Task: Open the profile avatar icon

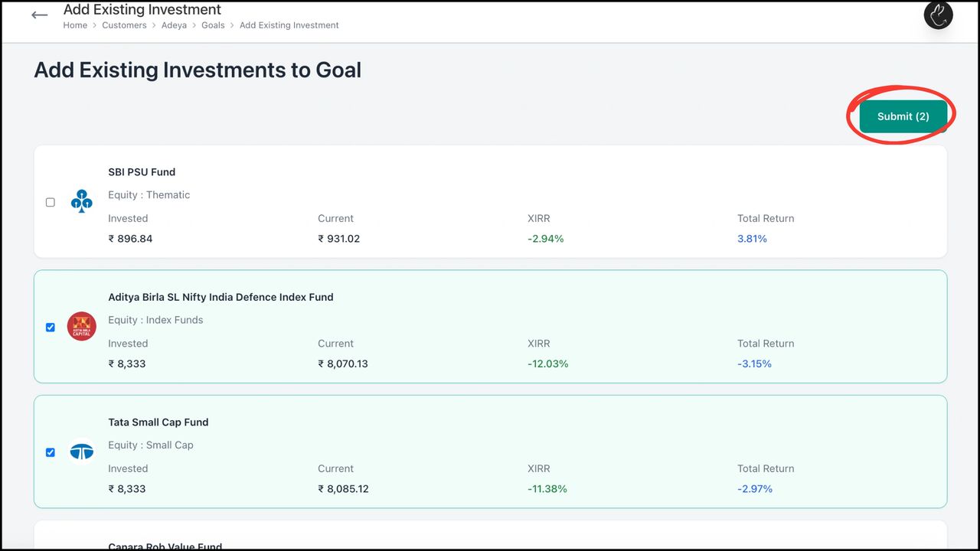Action: (938, 15)
